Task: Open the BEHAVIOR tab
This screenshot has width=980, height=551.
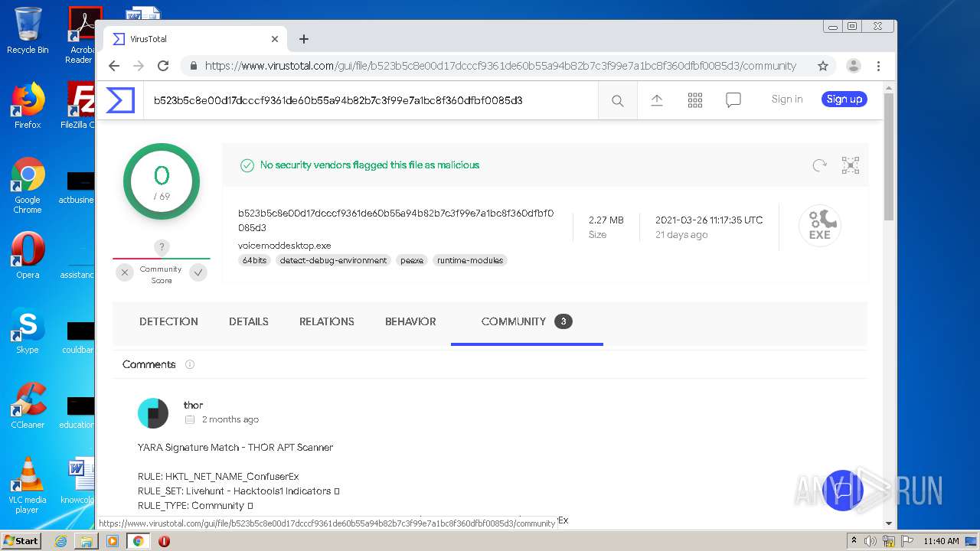Action: 410,321
